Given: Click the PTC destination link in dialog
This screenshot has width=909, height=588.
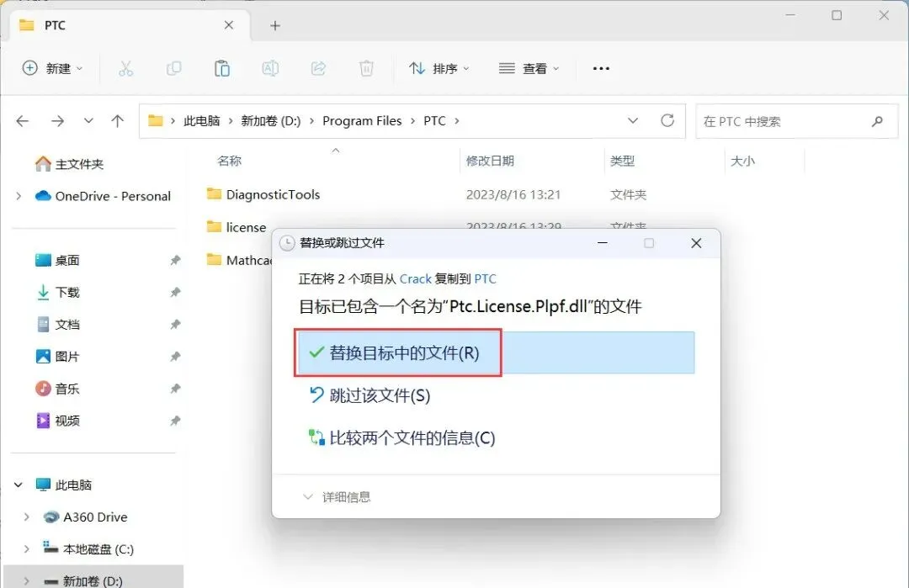Looking at the screenshot, I should [x=486, y=279].
